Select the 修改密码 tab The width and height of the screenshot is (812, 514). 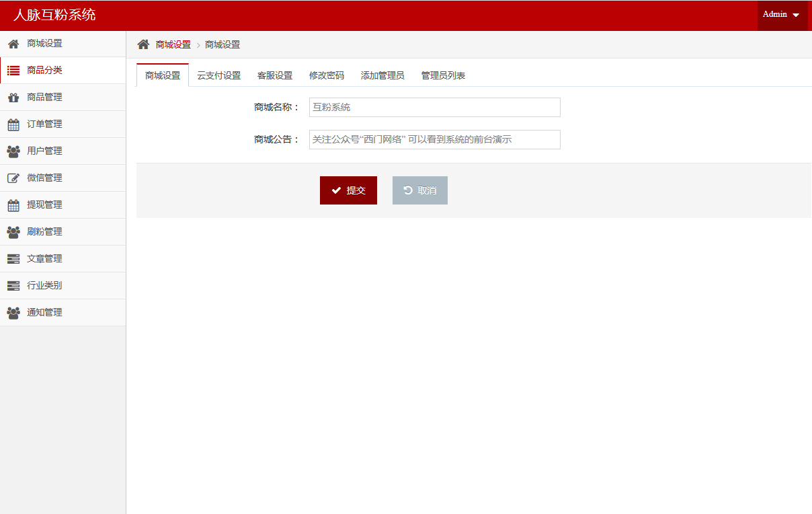coord(327,75)
